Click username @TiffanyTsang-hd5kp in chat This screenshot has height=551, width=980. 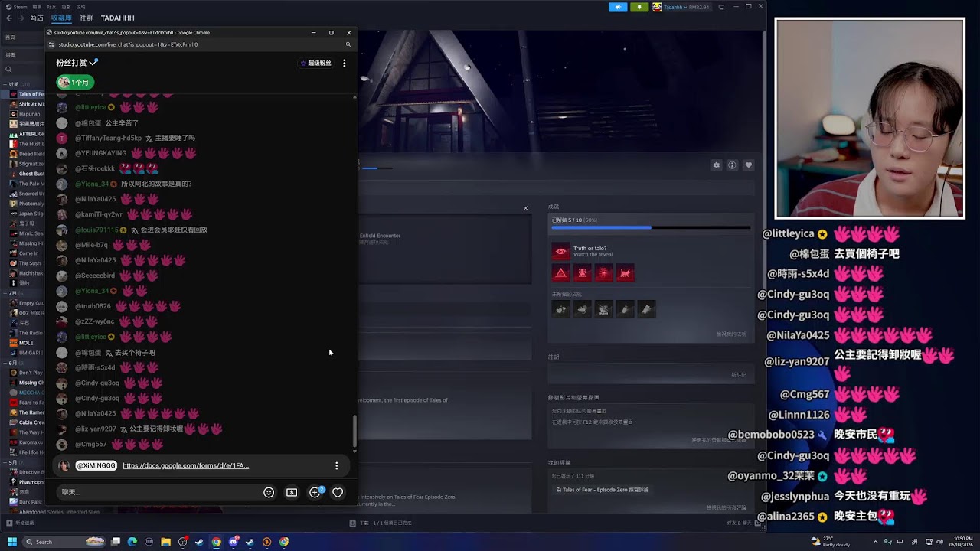[x=108, y=138]
